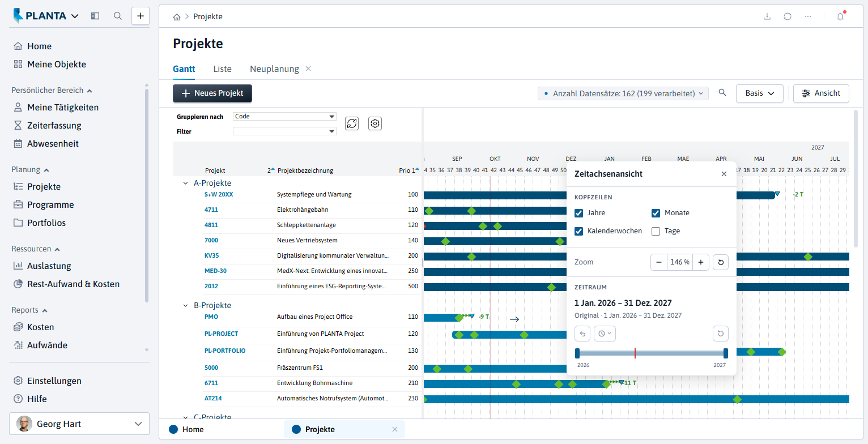The height and width of the screenshot is (444, 868).
Task: Open the three-dots more menu
Action: click(x=808, y=16)
